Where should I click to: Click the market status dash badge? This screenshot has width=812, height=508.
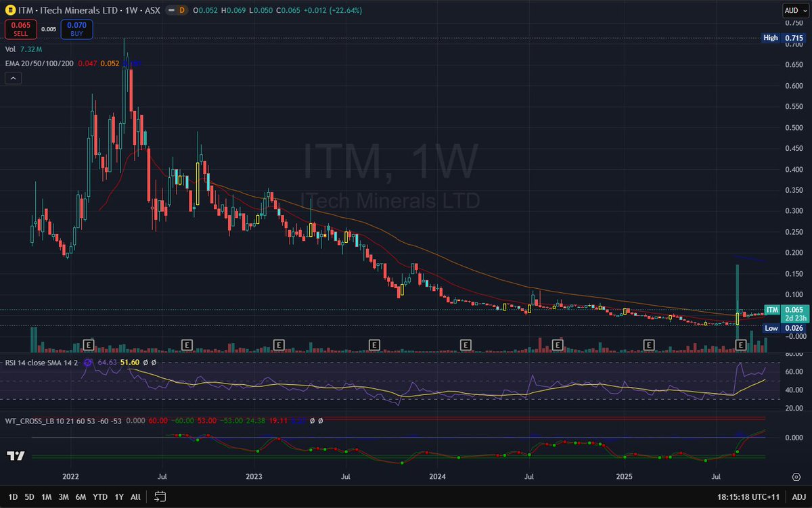pos(171,11)
